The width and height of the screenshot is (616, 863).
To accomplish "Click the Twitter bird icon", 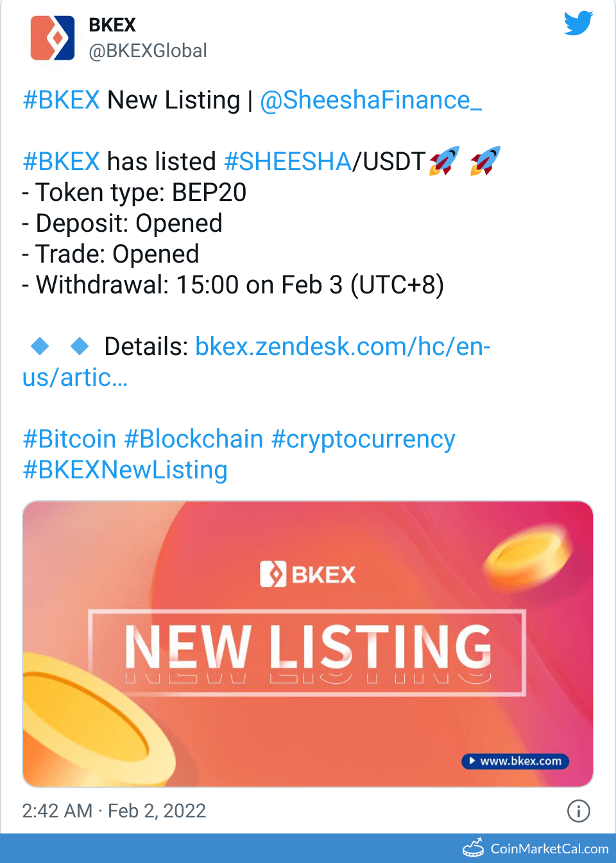I will [x=578, y=24].
